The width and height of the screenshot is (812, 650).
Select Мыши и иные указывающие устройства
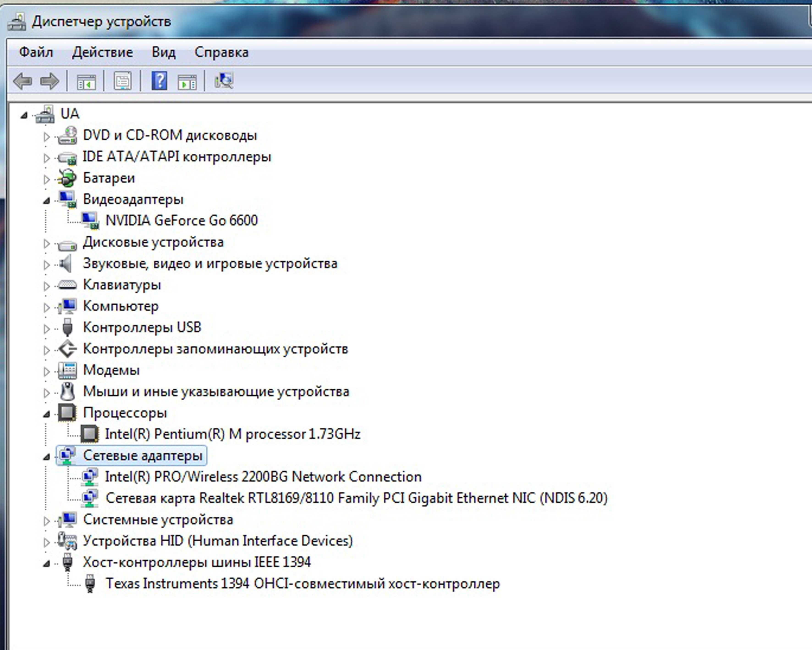216,392
